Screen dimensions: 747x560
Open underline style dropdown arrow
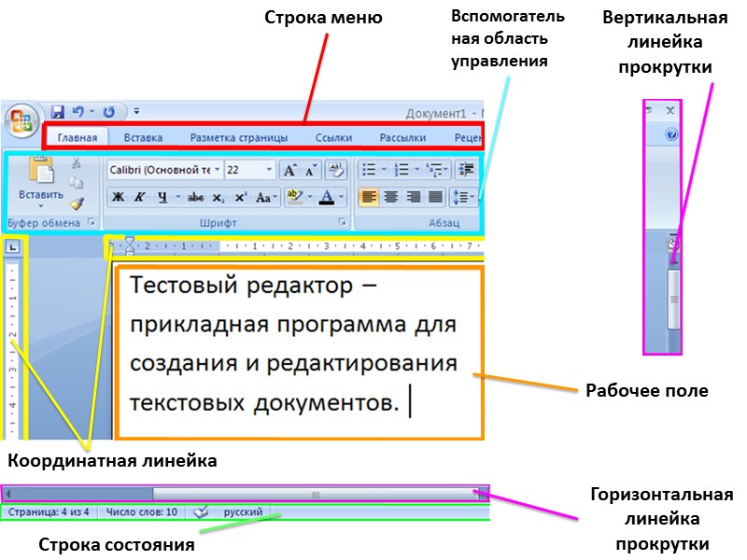point(177,197)
